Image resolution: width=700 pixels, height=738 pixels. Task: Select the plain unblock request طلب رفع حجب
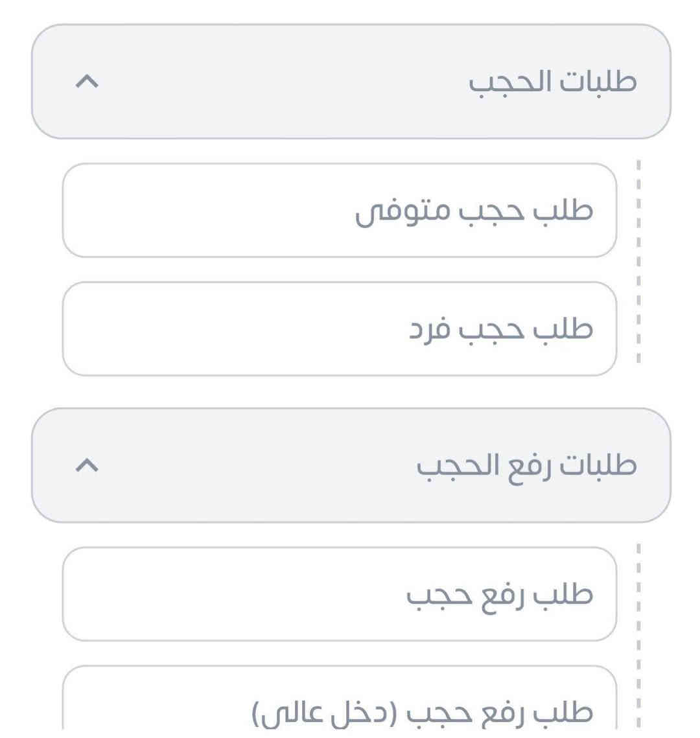tap(339, 594)
